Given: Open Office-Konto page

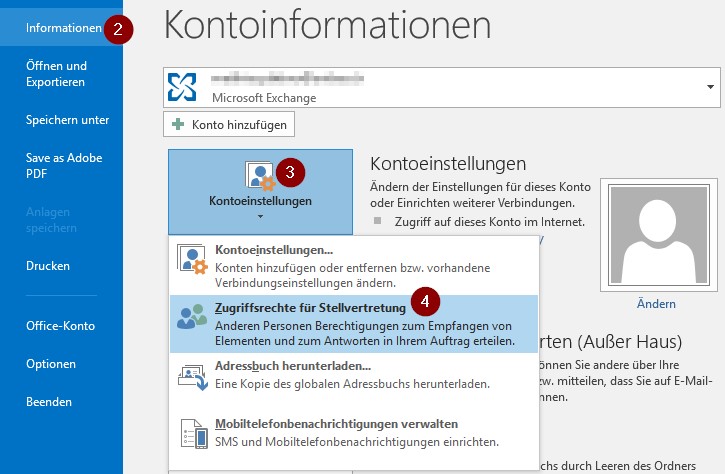Looking at the screenshot, I should coord(62,325).
